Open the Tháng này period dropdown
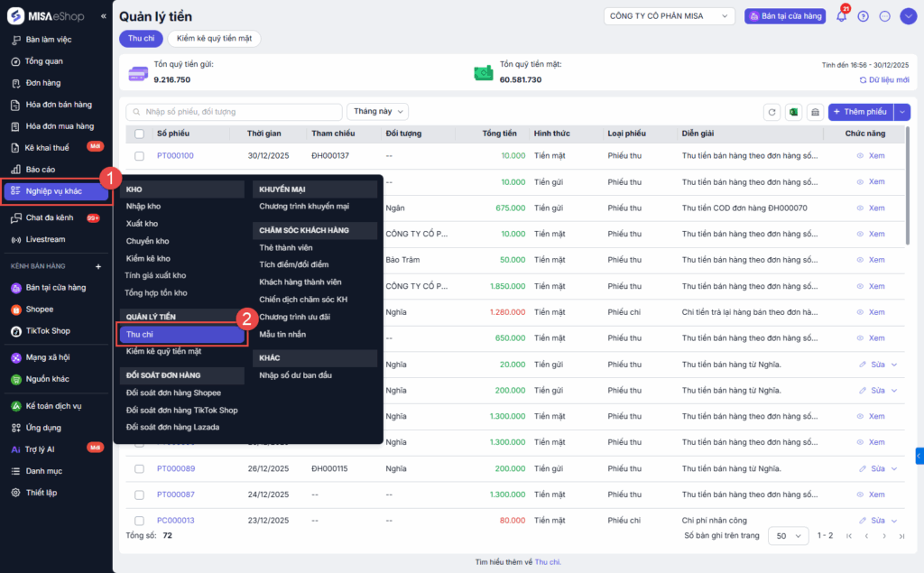This screenshot has width=924, height=573. click(x=377, y=112)
